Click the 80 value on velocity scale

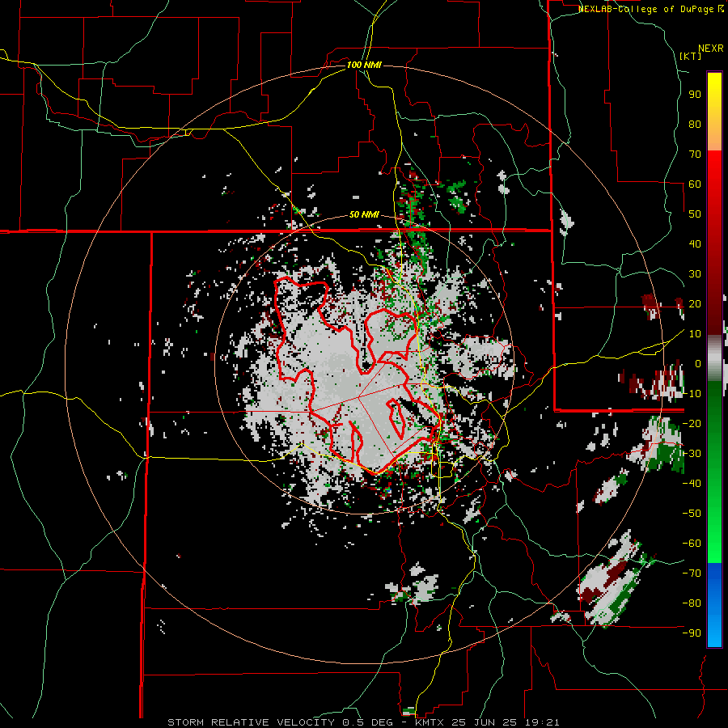[695, 124]
